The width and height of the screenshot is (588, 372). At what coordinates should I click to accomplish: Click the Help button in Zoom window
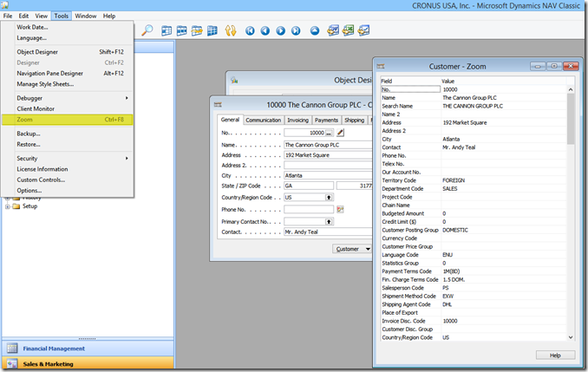click(x=555, y=355)
